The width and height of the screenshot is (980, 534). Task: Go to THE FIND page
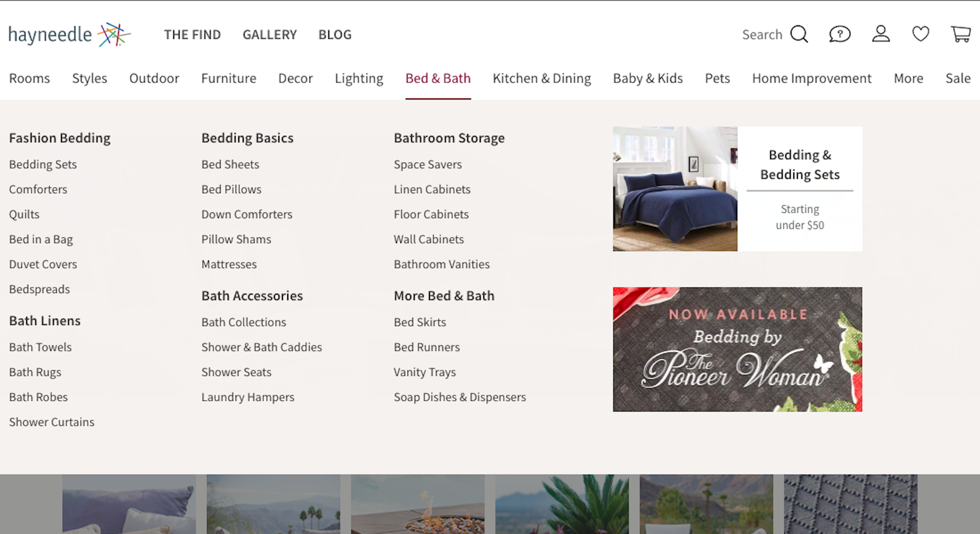pos(192,35)
